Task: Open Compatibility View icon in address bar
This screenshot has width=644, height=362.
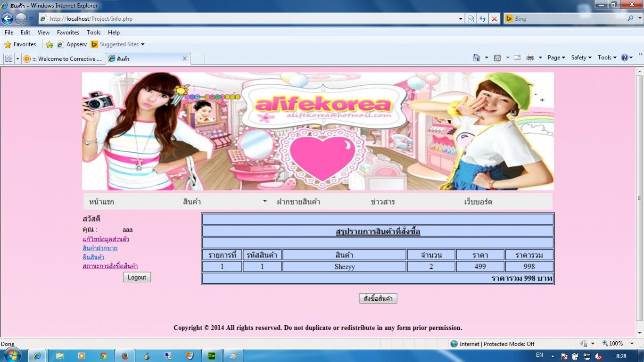Action: 471,19
